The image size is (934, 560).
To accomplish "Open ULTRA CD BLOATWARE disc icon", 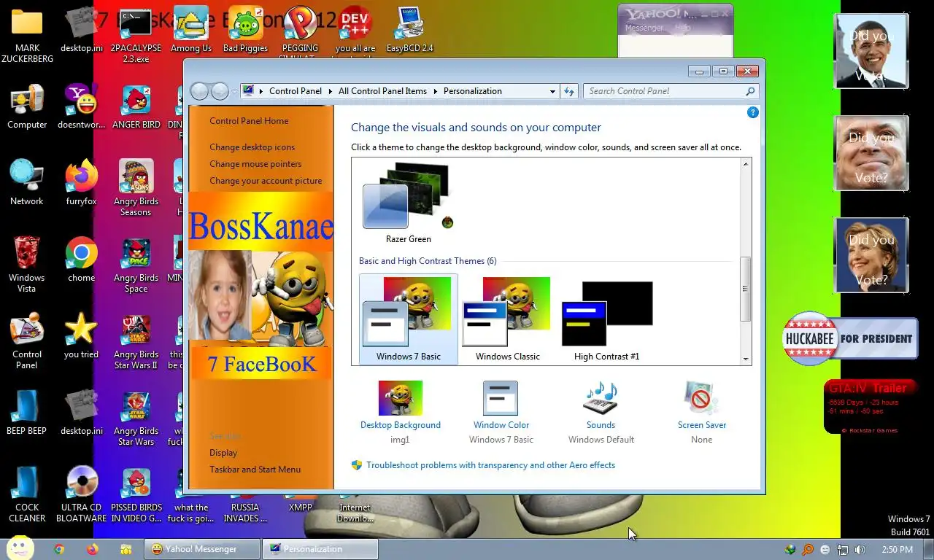I will tap(81, 495).
